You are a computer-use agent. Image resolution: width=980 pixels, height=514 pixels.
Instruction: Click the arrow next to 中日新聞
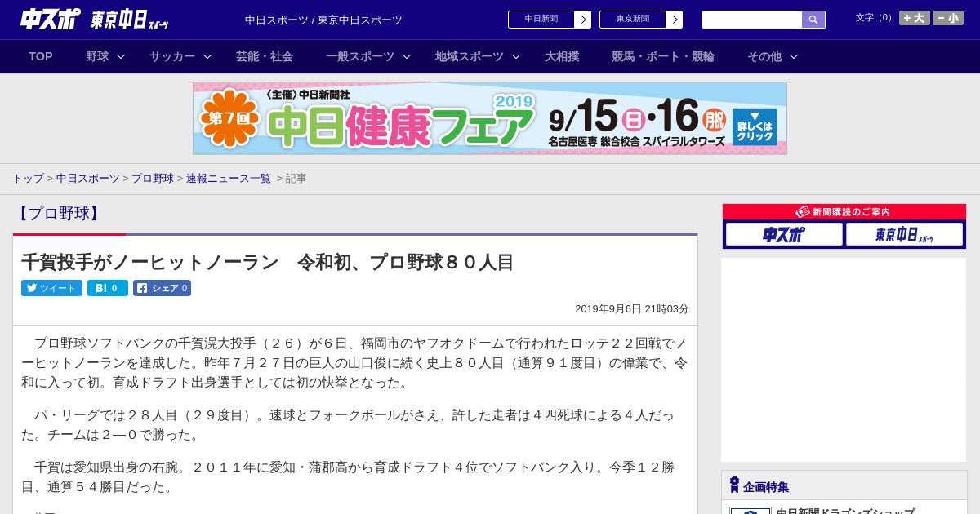pos(583,20)
